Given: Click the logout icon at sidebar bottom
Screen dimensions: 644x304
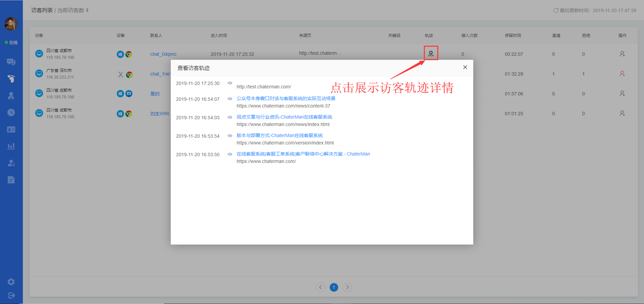Looking at the screenshot, I should [x=11, y=295].
